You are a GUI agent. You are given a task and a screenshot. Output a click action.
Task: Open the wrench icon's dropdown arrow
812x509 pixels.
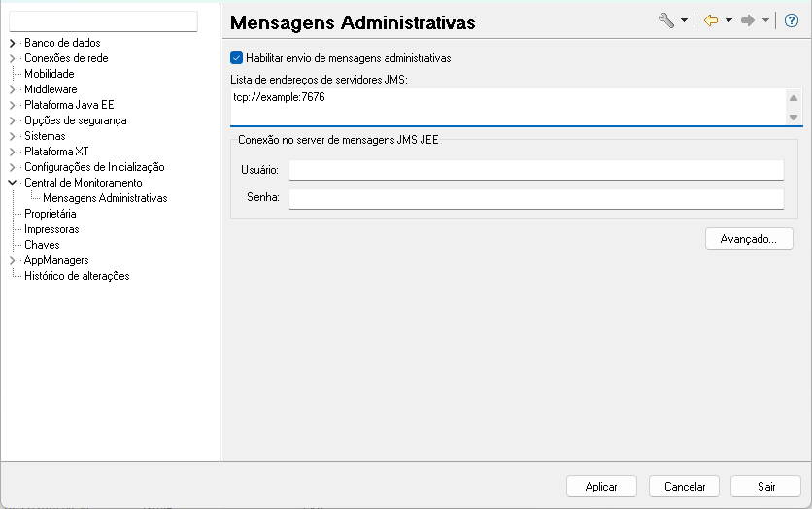click(684, 20)
